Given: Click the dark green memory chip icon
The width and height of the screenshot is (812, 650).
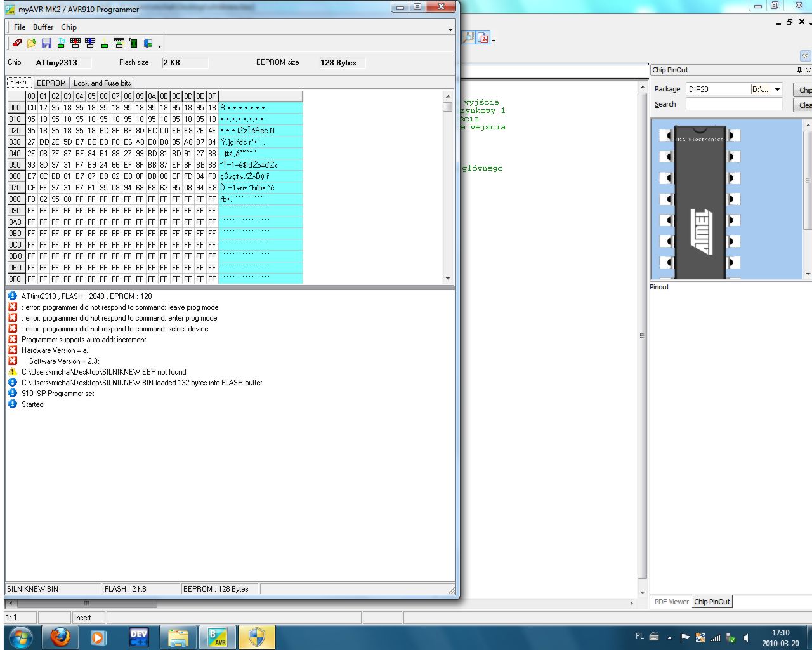Looking at the screenshot, I should (133, 43).
